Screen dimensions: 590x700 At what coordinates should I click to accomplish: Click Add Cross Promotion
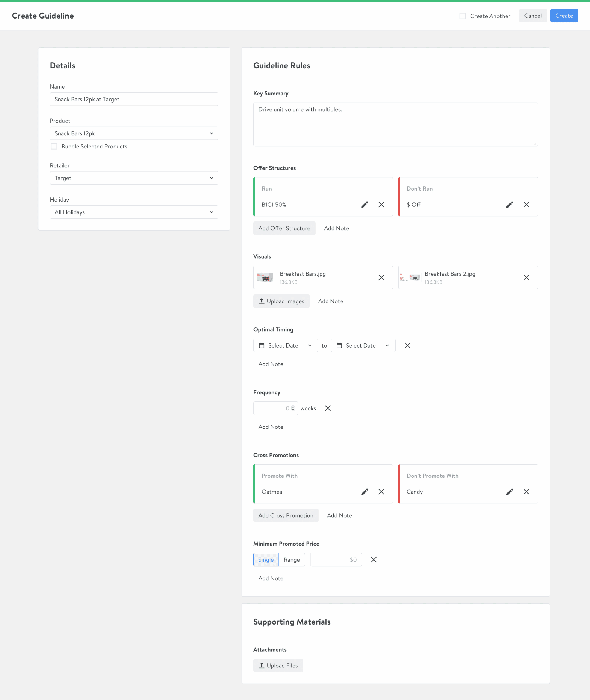(x=286, y=515)
